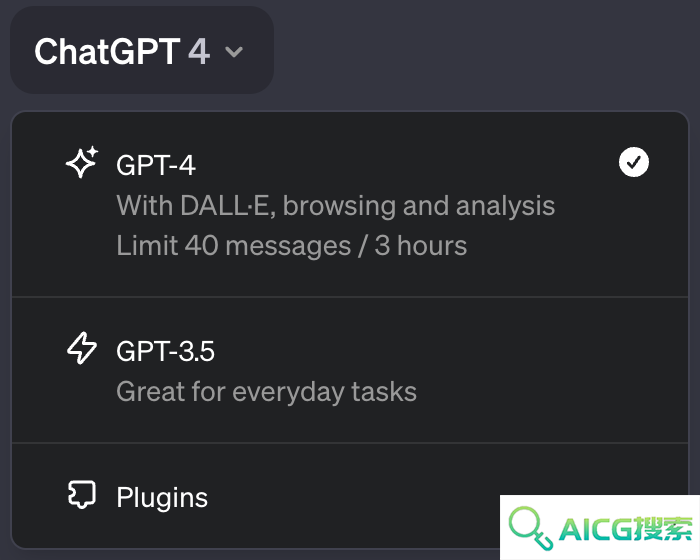Click the green magnifier logo icon

pyautogui.click(x=531, y=528)
